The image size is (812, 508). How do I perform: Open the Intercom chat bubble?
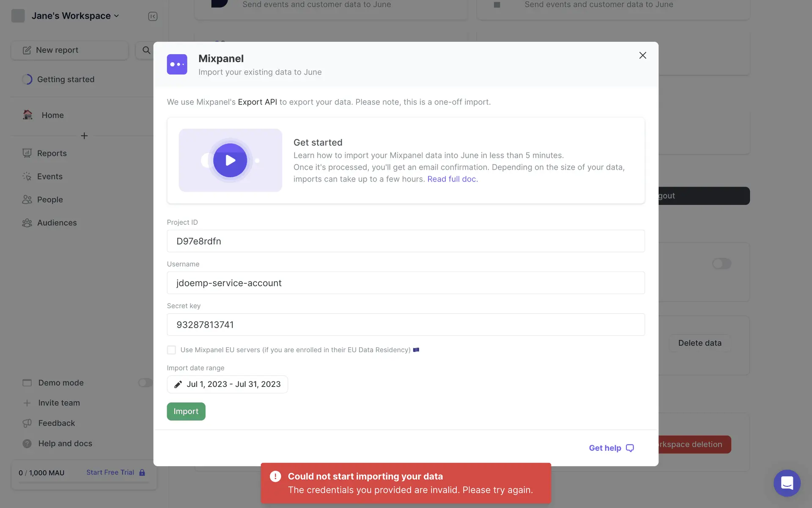pos(787,483)
